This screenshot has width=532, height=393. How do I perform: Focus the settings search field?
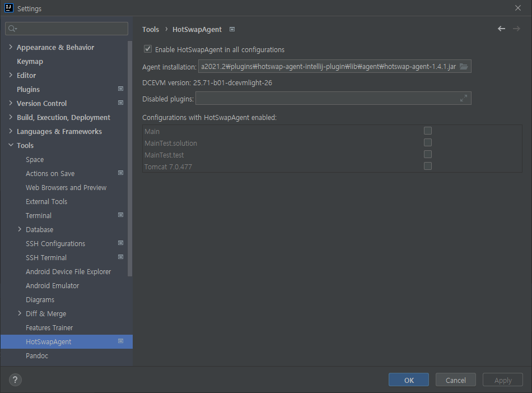pos(67,29)
